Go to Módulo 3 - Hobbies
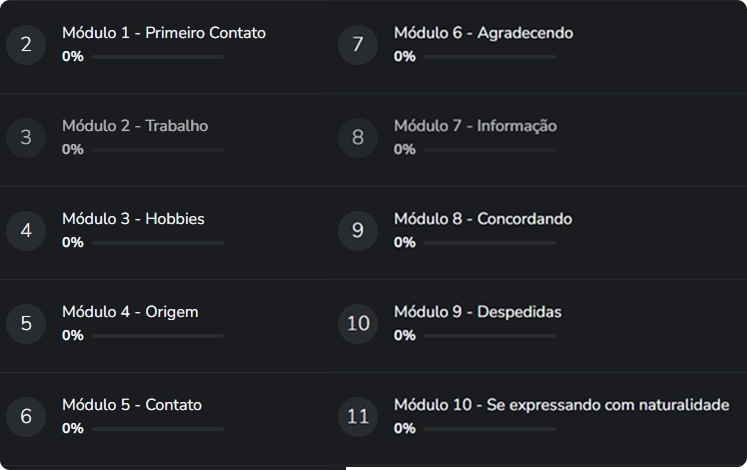Image resolution: width=747 pixels, height=470 pixels. (x=133, y=219)
